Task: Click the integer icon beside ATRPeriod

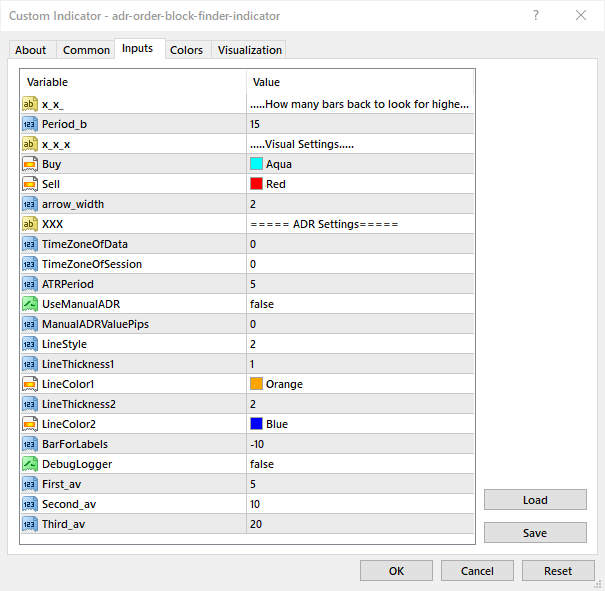Action: [x=29, y=284]
